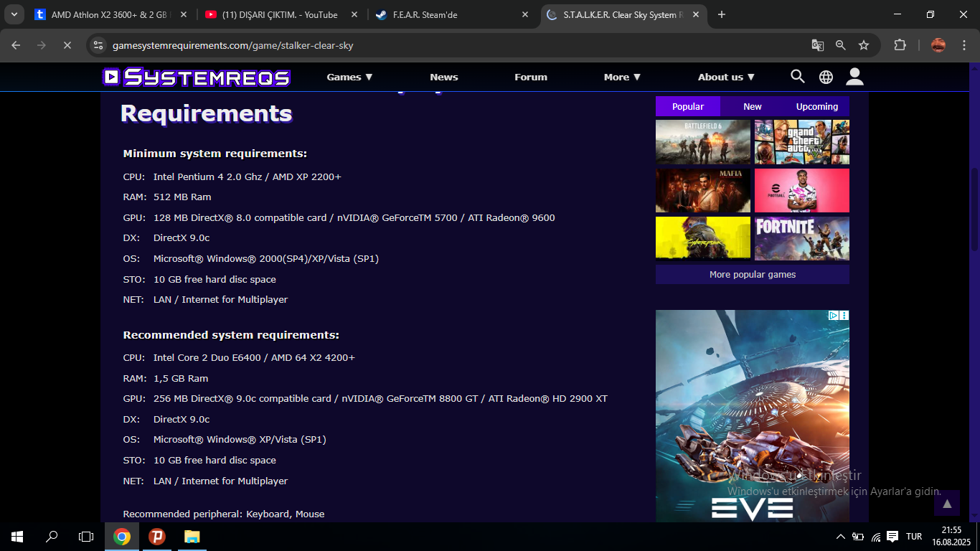The height and width of the screenshot is (551, 980).
Task: Open the News page
Action: click(444, 77)
